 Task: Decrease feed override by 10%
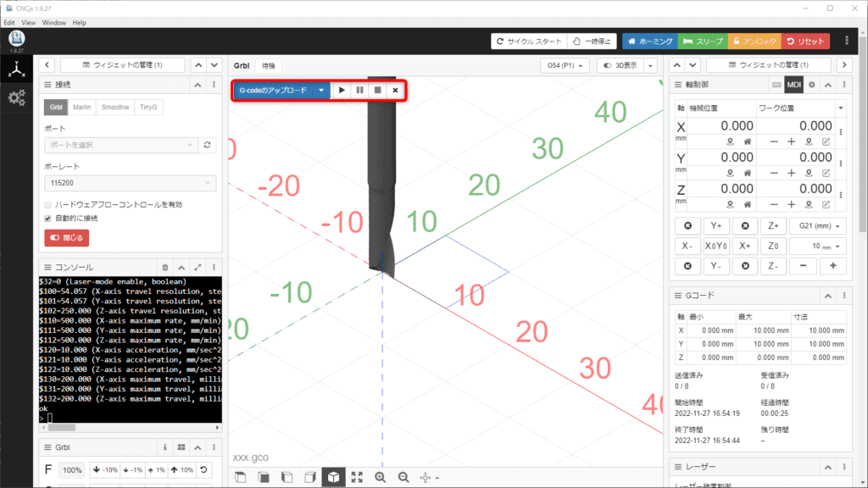tap(104, 469)
